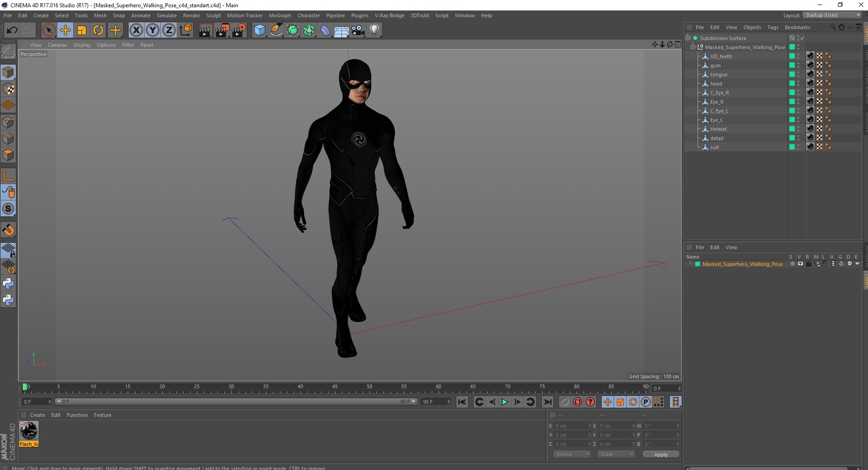Activate the Move tool

65,30
